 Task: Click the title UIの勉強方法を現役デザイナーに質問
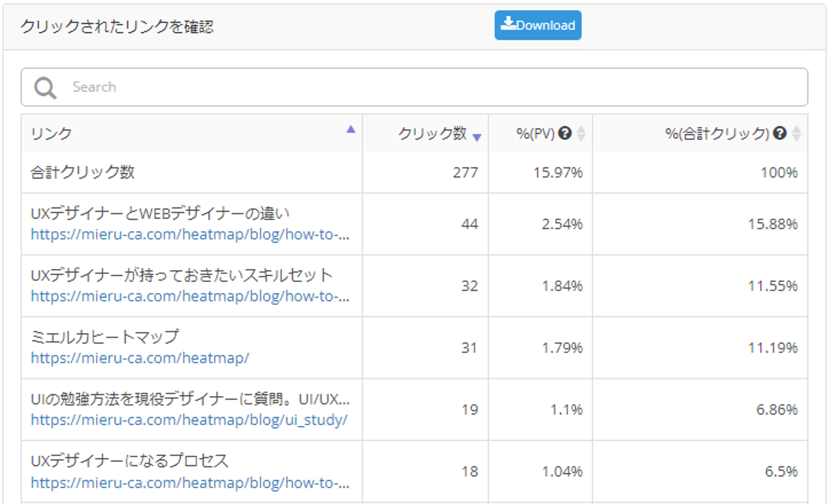(191, 399)
